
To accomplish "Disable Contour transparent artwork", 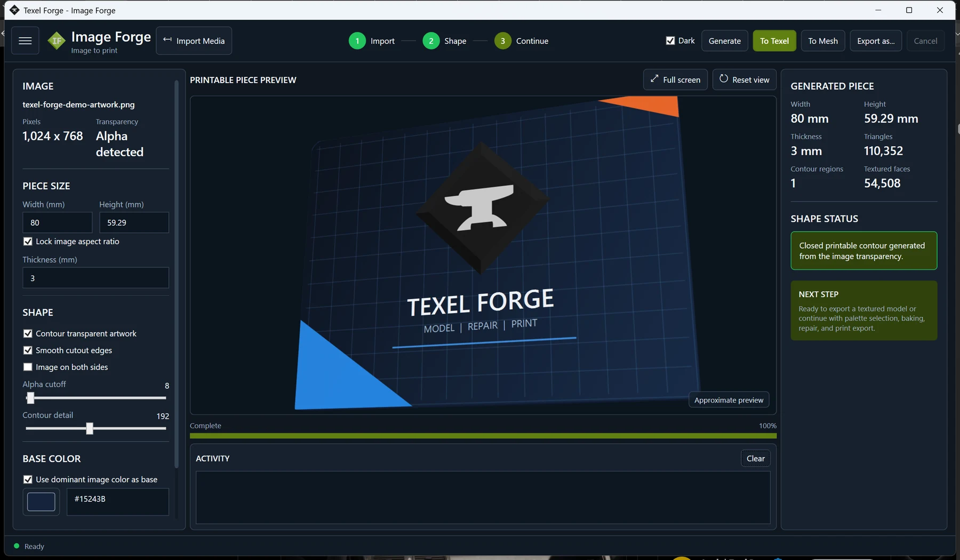I will (x=28, y=333).
